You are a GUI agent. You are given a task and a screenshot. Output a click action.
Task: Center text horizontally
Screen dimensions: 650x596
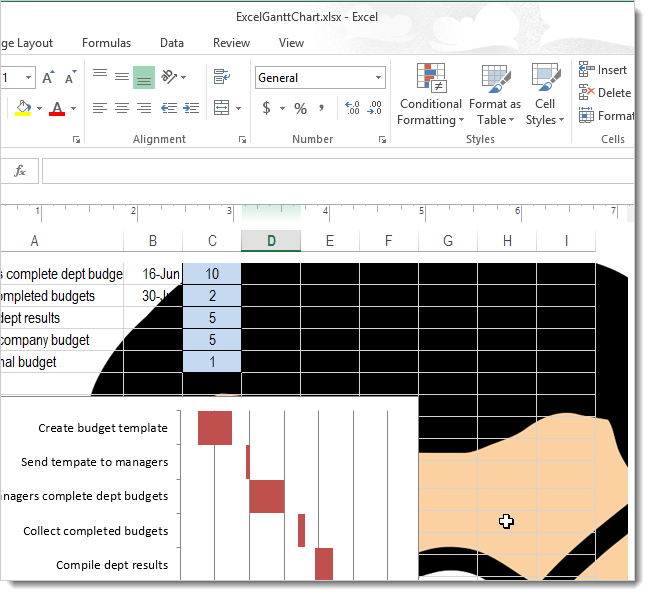click(122, 109)
